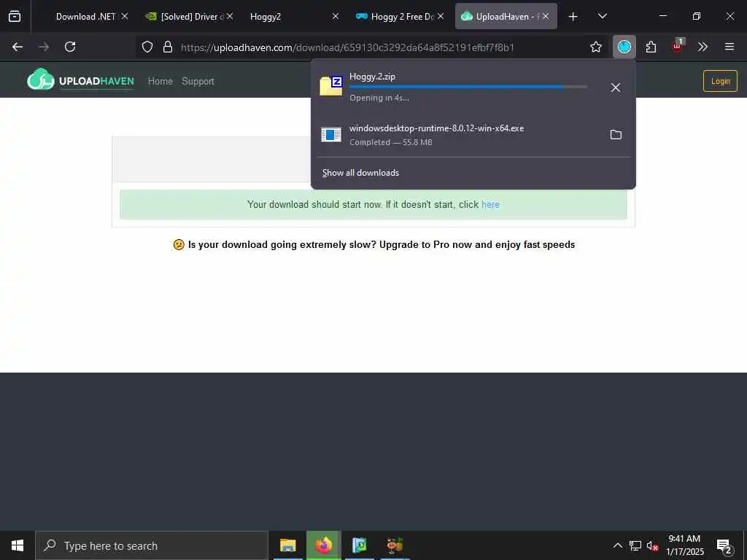Close the Hoggy2 tab
The image size is (747, 560).
pos(336,17)
